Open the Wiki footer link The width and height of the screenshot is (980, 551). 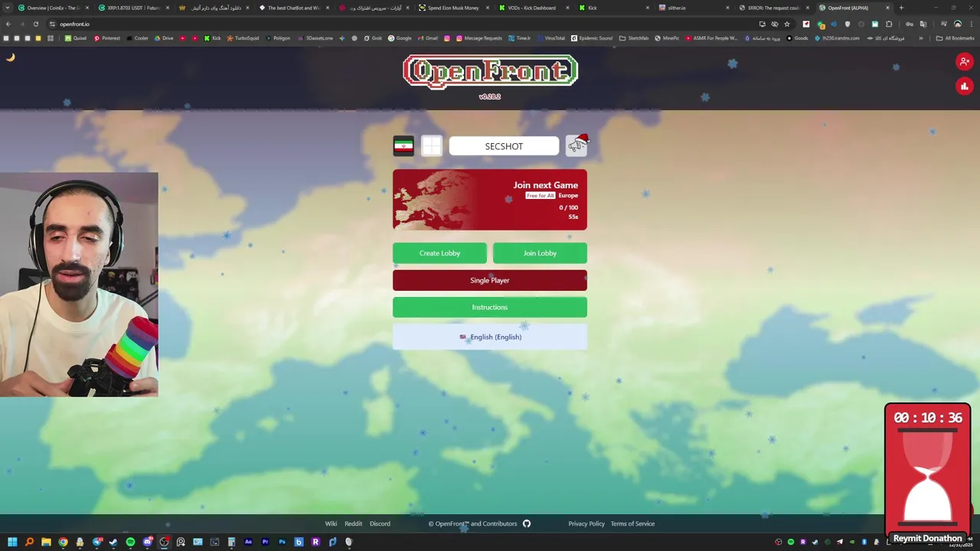point(331,523)
